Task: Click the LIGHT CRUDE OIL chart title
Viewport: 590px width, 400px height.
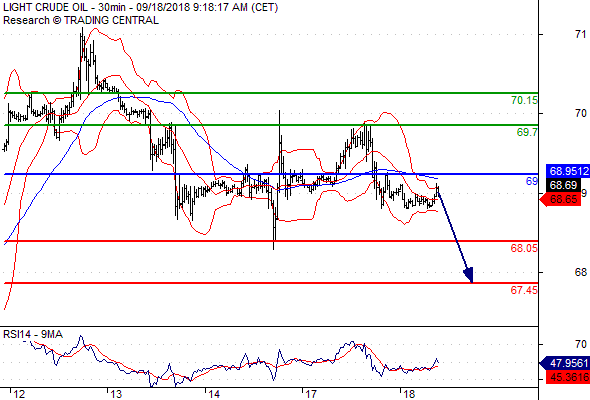Action: (x=140, y=7)
